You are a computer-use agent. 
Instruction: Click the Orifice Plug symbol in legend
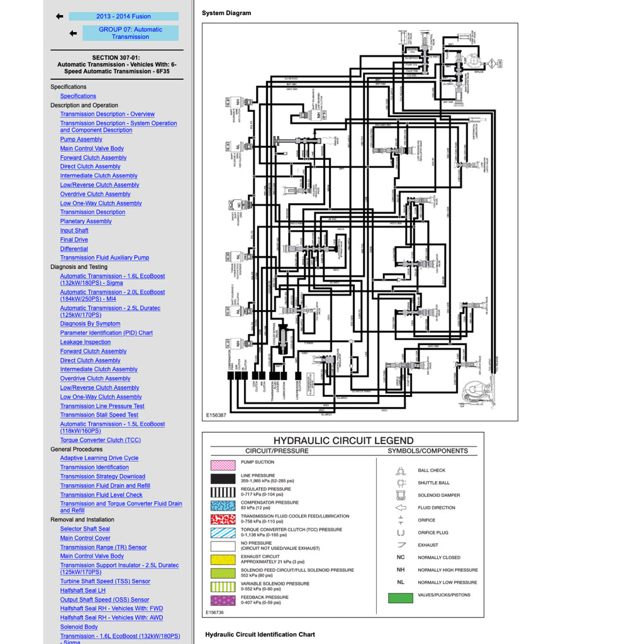[401, 533]
